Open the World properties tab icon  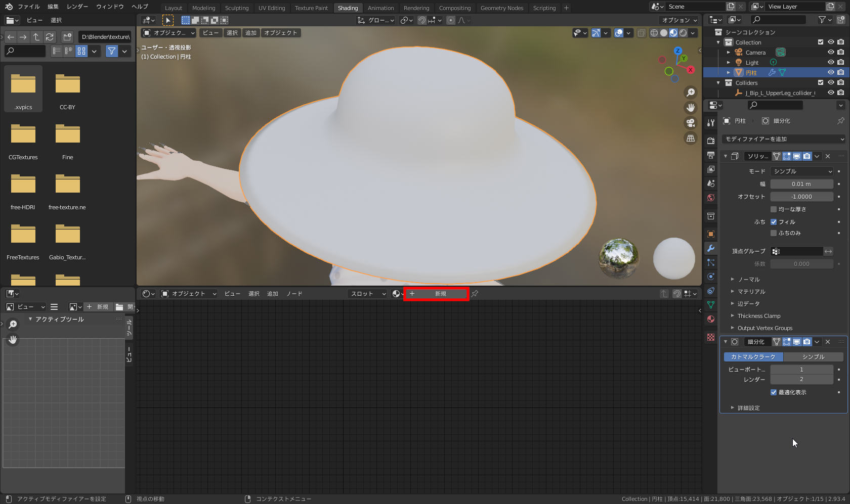(711, 198)
